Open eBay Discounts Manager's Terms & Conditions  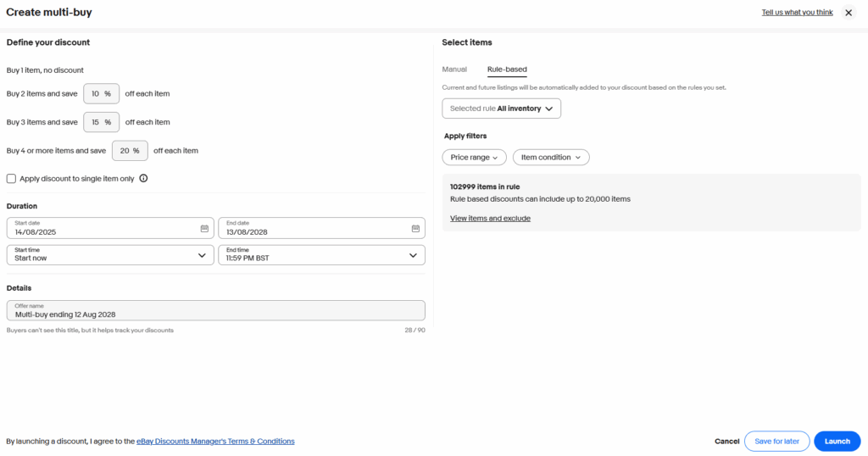215,441
